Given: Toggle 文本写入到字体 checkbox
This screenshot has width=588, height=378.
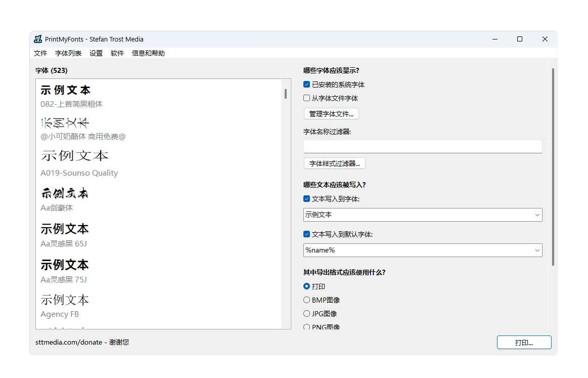Looking at the screenshot, I should click(307, 199).
